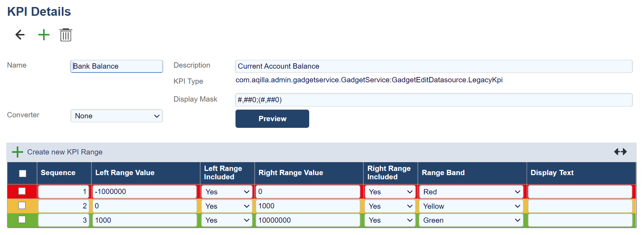
Task: Open Left Range Included dropdown in row 2
Action: [227, 206]
